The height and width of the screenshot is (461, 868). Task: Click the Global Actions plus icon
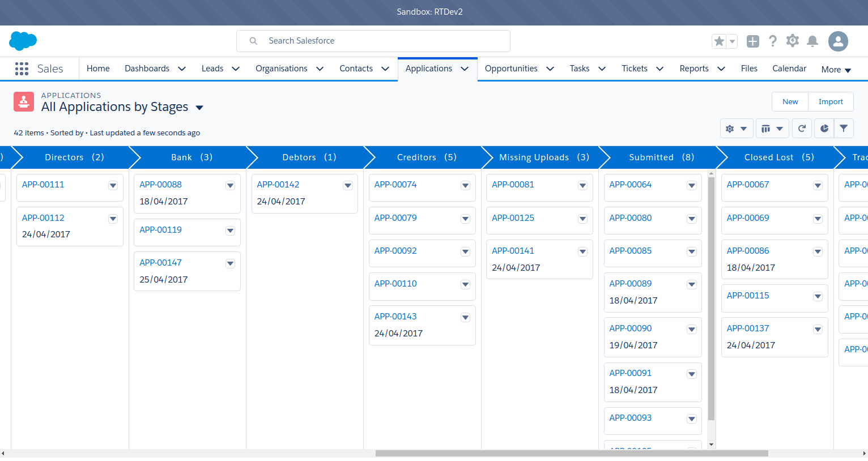(753, 41)
